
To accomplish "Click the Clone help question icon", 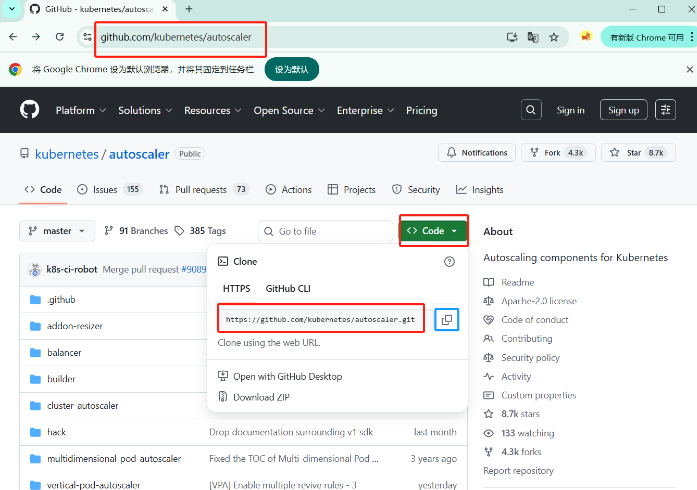I will (449, 261).
